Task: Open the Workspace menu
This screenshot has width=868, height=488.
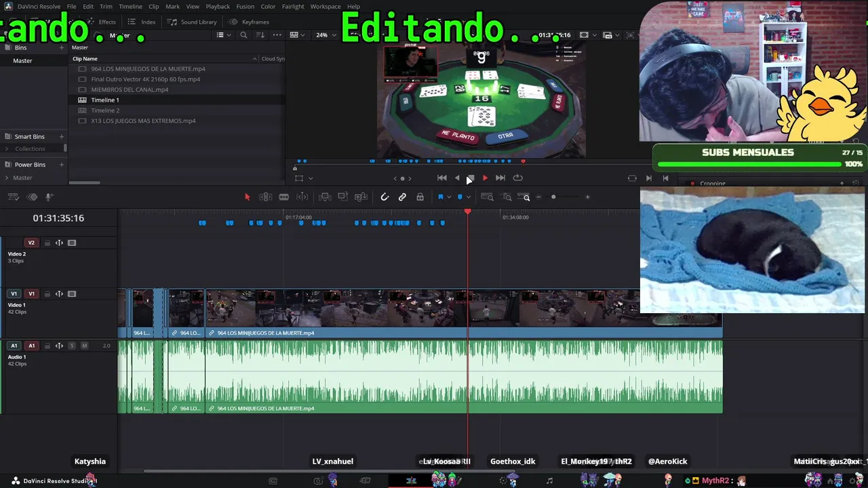Action: [x=325, y=6]
